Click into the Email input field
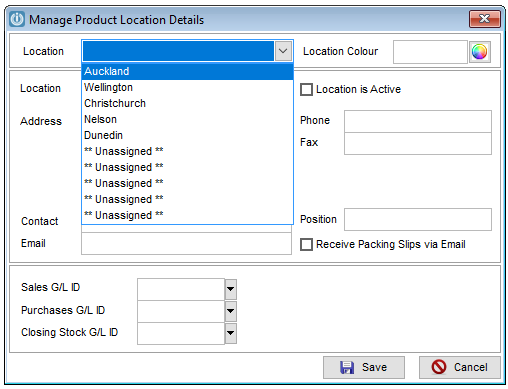The image size is (508, 389). [186, 244]
